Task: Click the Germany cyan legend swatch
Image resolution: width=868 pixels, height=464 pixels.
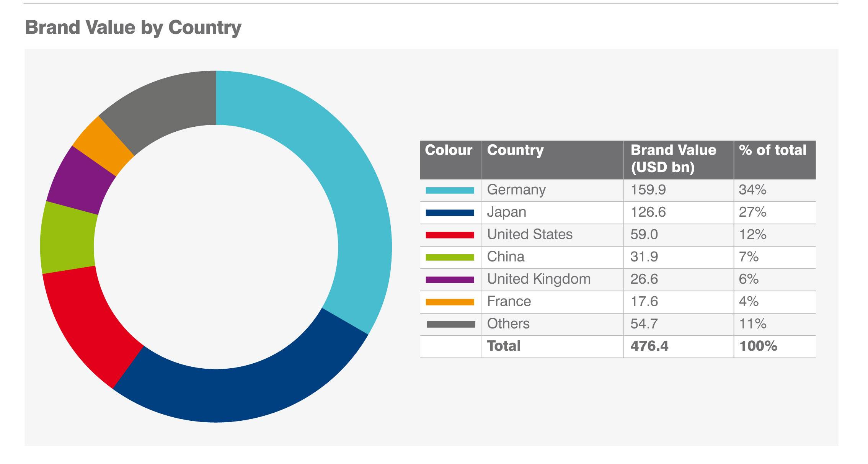Action: click(x=450, y=190)
